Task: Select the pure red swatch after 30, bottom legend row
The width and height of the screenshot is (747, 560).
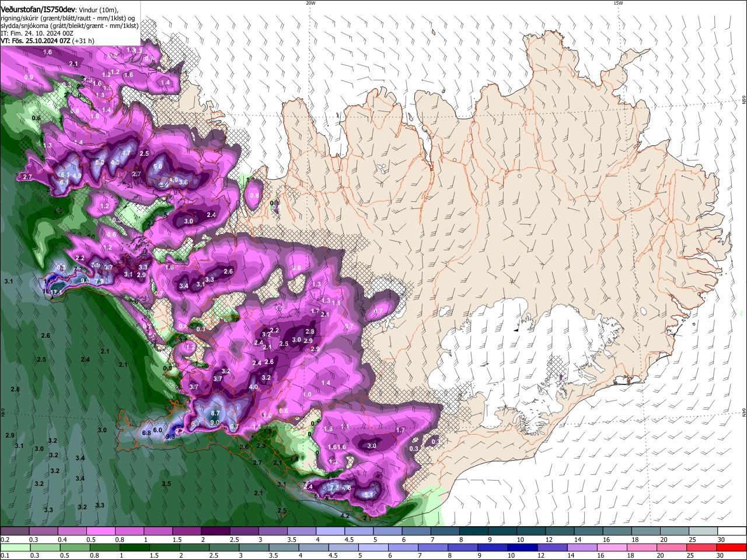Action: tap(731, 548)
